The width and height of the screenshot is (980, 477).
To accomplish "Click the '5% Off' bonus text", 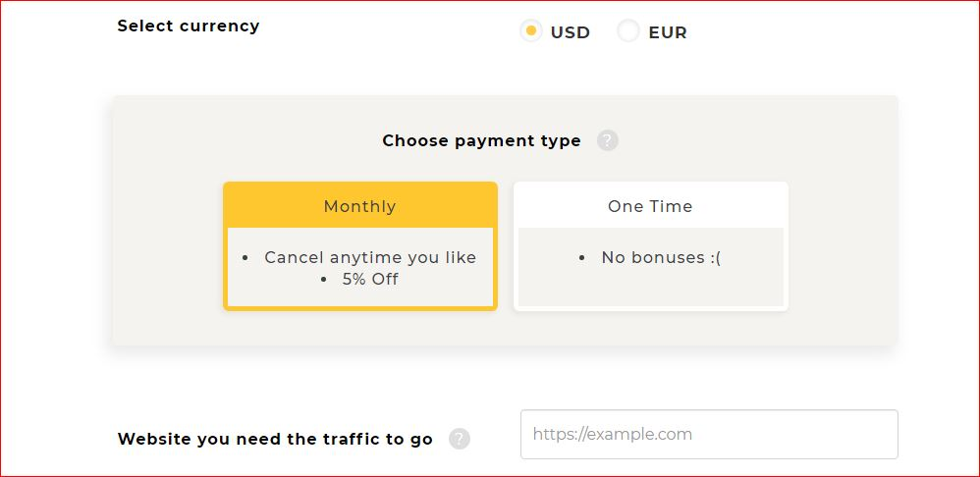I will pyautogui.click(x=370, y=279).
